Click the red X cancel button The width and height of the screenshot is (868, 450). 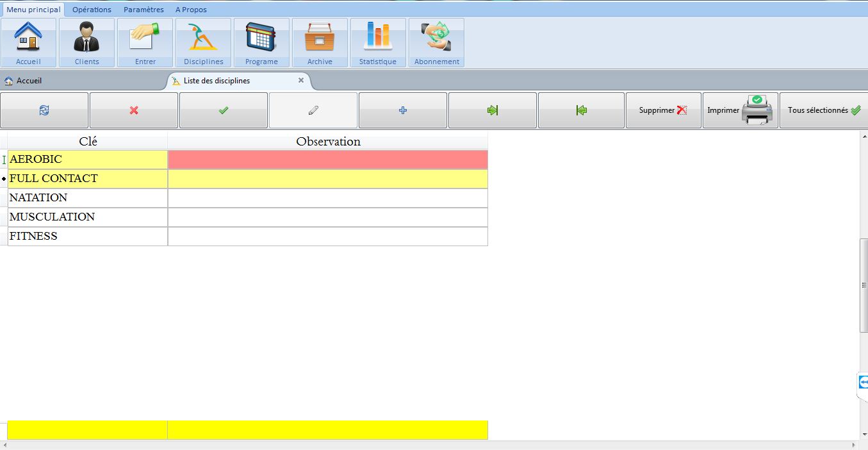coord(134,110)
